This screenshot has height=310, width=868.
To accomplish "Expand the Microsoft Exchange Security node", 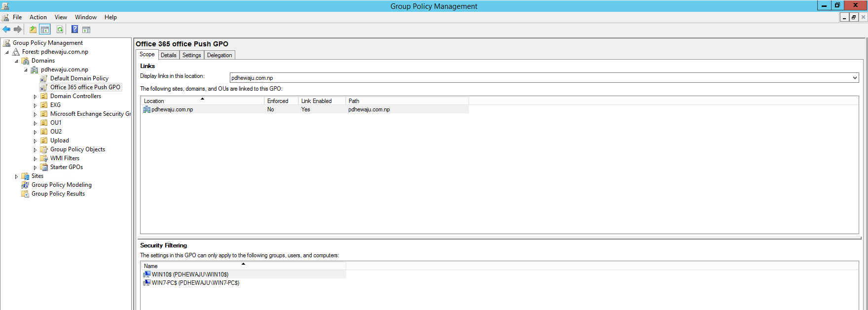I will point(35,114).
